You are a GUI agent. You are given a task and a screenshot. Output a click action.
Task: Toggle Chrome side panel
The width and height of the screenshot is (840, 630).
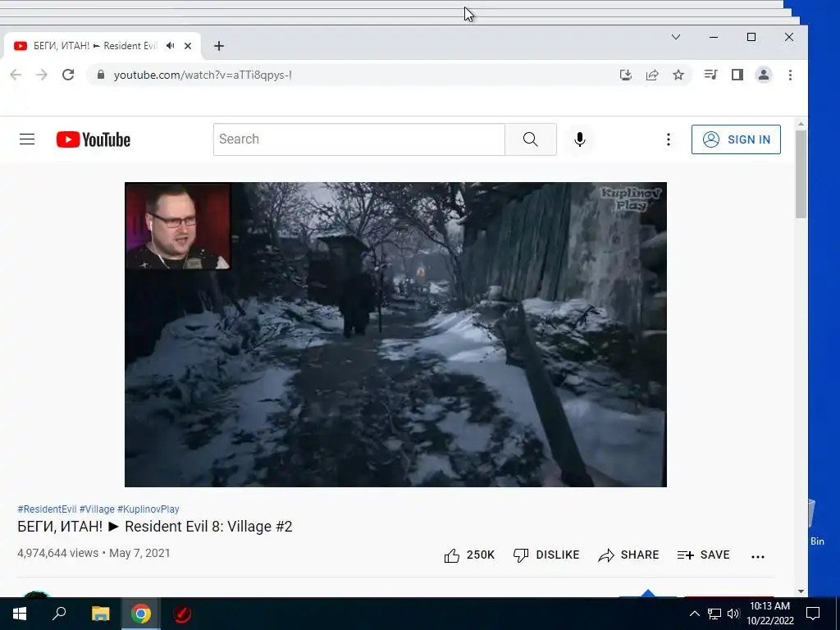(737, 75)
